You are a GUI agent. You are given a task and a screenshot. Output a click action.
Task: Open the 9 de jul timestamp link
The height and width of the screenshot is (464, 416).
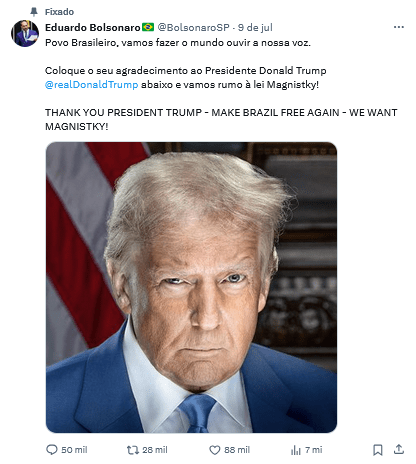point(255,27)
